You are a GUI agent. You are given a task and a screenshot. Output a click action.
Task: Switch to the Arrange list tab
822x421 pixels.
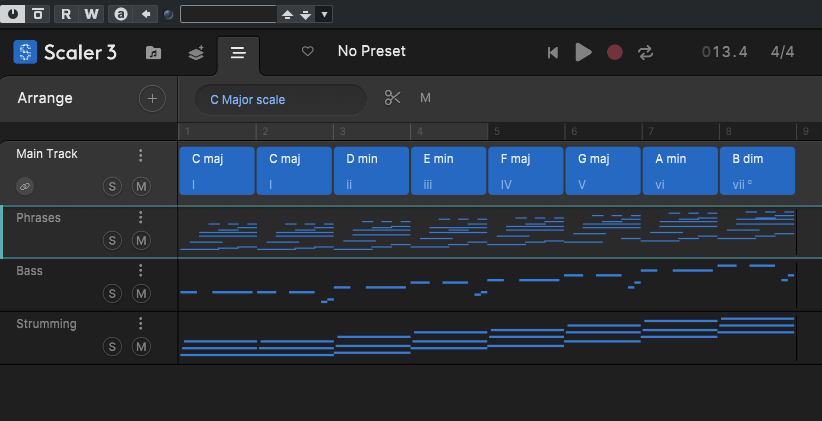tap(237, 53)
